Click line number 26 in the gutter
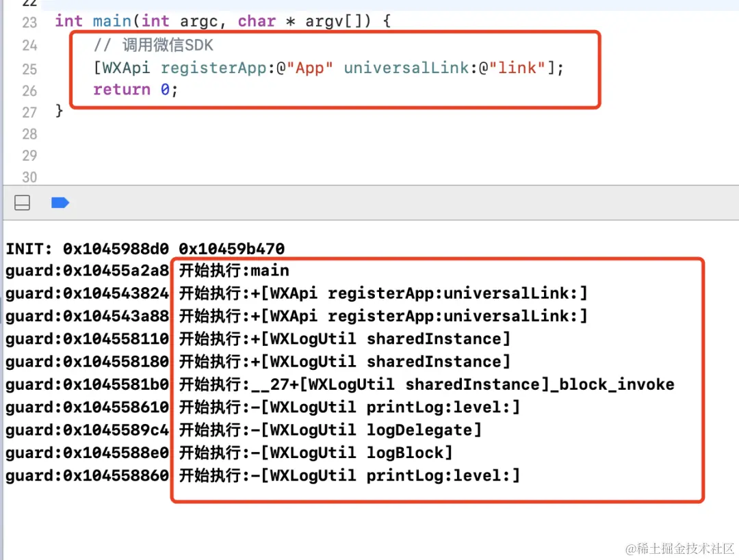Viewport: 739px width, 560px height. point(29,90)
